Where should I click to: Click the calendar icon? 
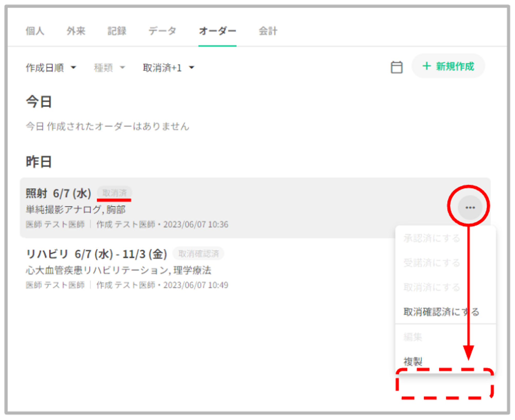click(x=396, y=68)
